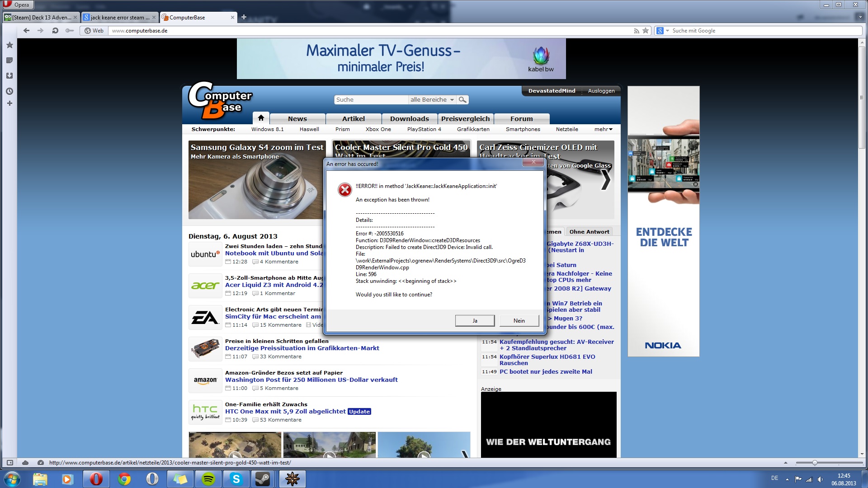Open Opera sidebar bookmarks star panel
Image resolution: width=868 pixels, height=488 pixels.
click(x=9, y=45)
